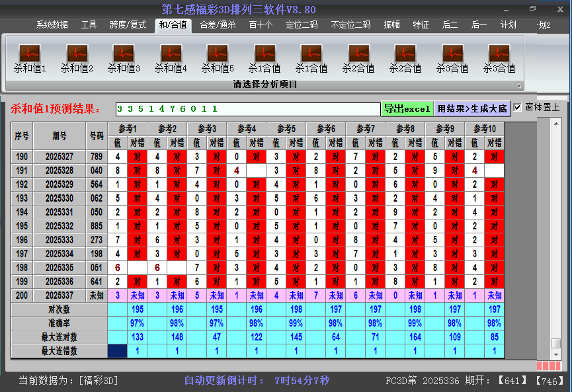
Task: Expand the 请选择分析项目 group launcher
Action: [518, 85]
